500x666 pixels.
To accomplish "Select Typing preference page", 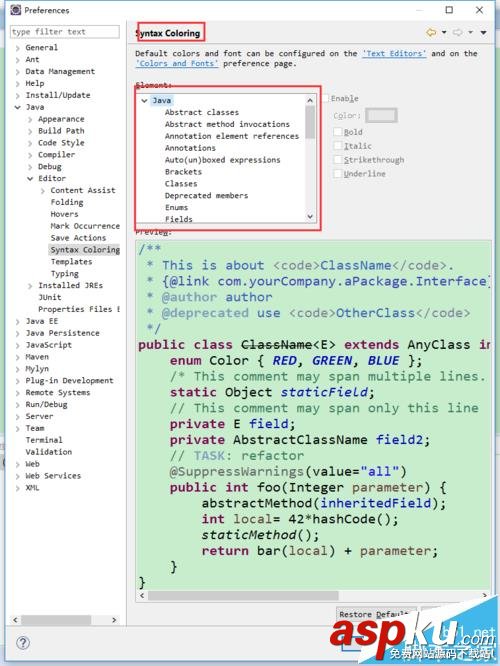I will pos(65,274).
